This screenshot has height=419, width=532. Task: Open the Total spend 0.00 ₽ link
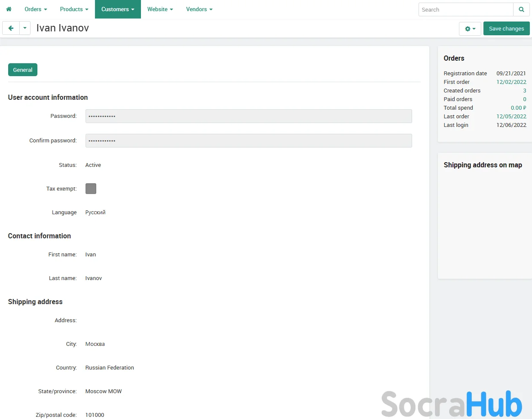(518, 108)
